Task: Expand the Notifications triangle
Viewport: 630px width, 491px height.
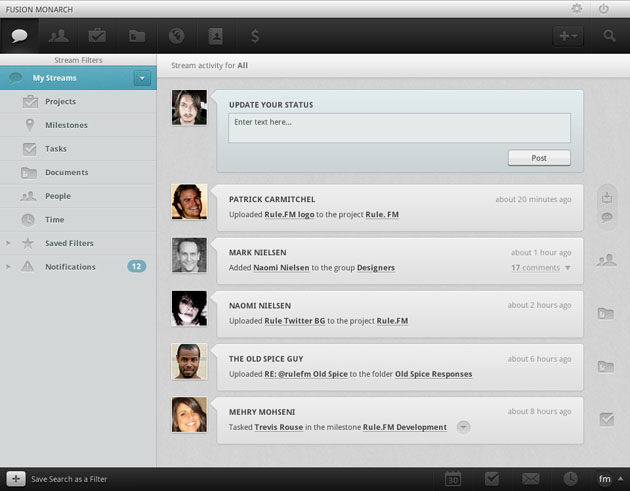Action: tap(8, 266)
